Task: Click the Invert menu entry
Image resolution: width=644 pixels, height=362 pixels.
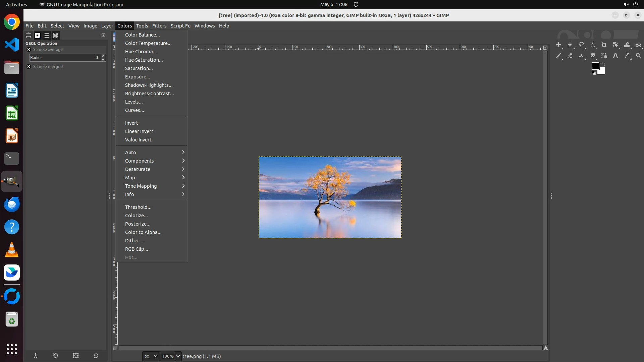Action: point(131,123)
